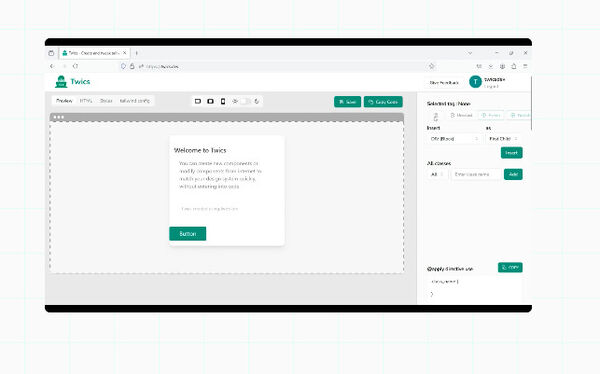Click the refresh preview icon
This screenshot has height=374, width=600.
click(257, 101)
